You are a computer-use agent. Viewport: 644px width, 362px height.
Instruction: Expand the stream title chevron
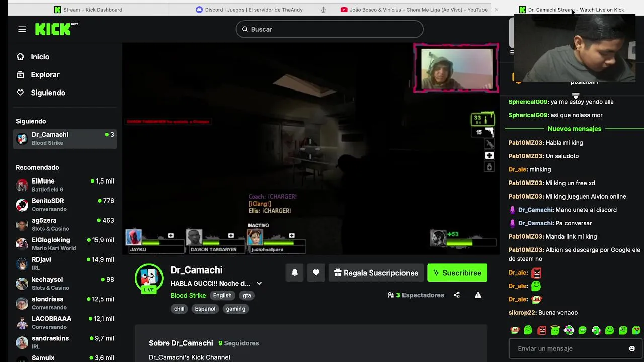[259, 284]
